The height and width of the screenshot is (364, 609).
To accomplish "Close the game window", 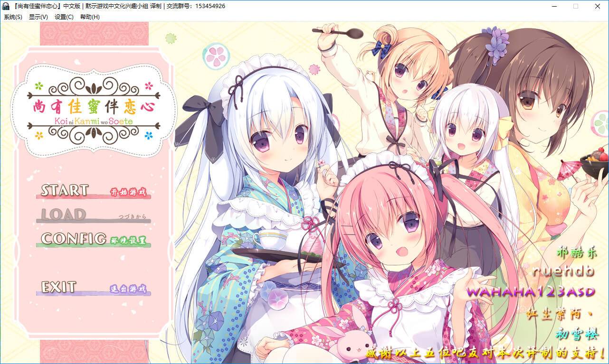I will [x=598, y=6].
